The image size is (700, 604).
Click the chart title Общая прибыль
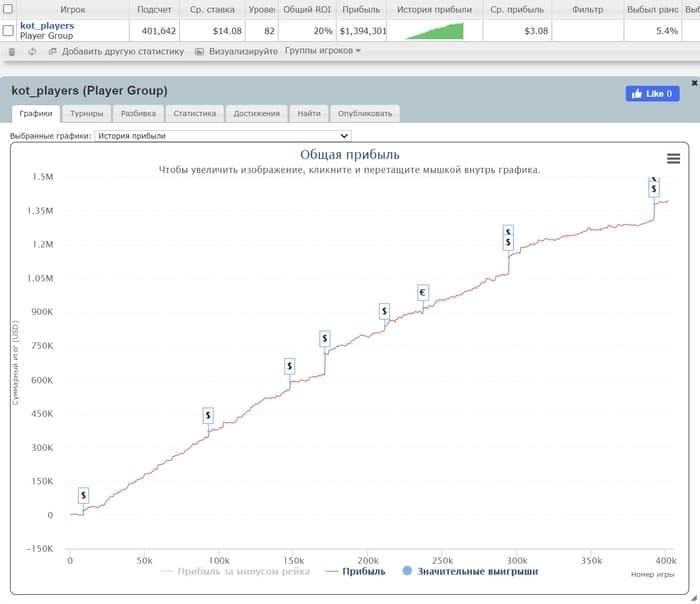point(350,154)
